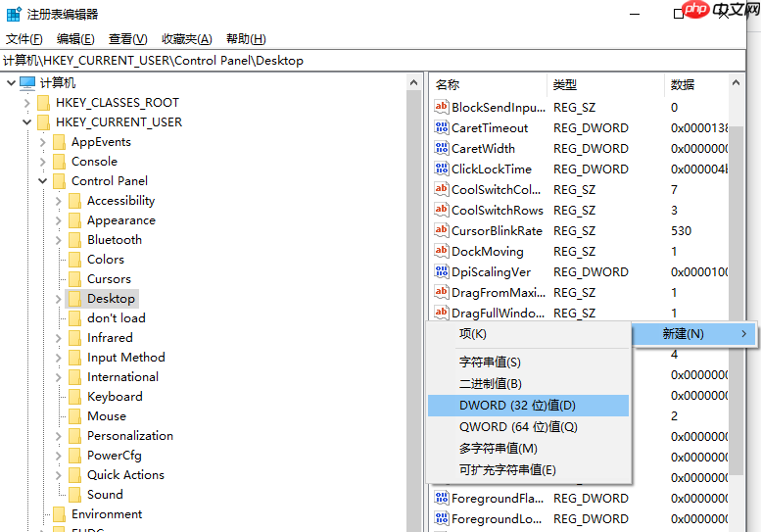Click HKEY_CLASSES_ROOT folder icon
The height and width of the screenshot is (532, 761).
[x=44, y=103]
